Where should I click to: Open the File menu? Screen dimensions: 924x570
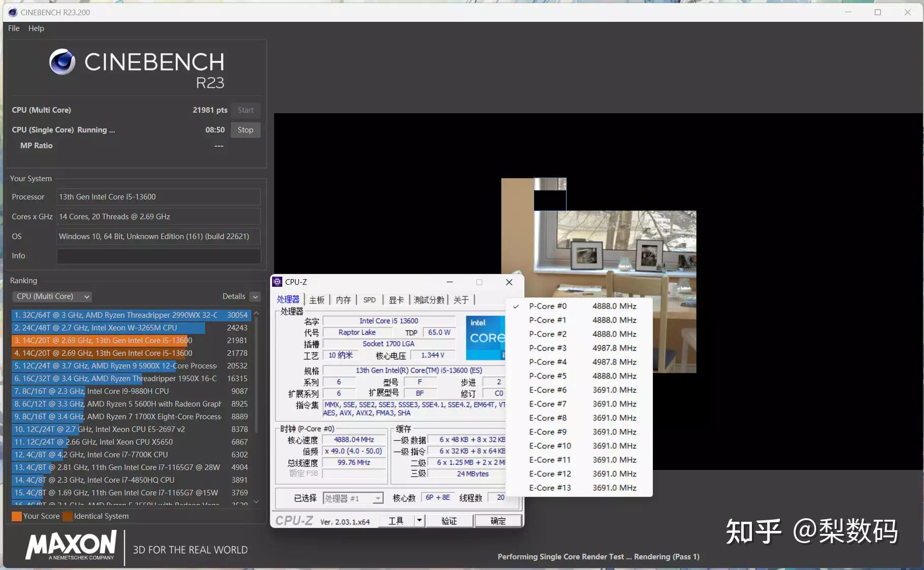[14, 28]
